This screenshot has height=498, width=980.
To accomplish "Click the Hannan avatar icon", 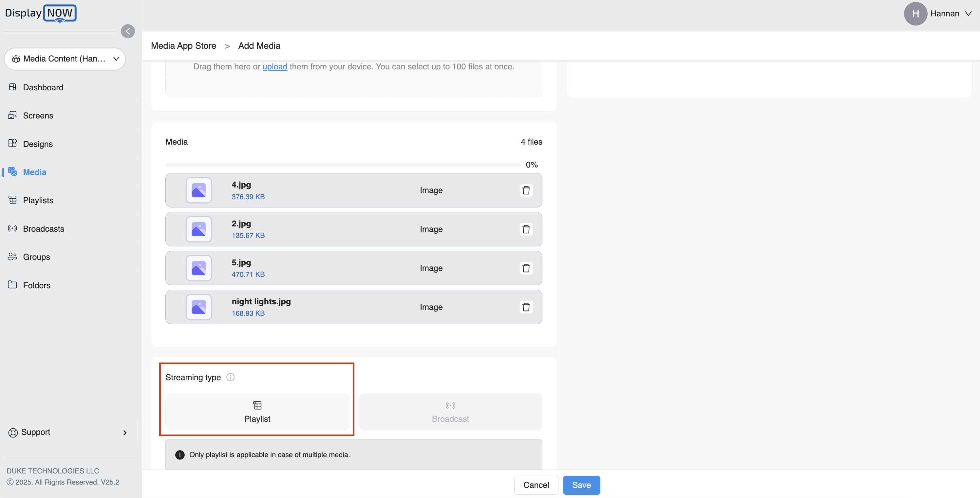I will pos(915,14).
